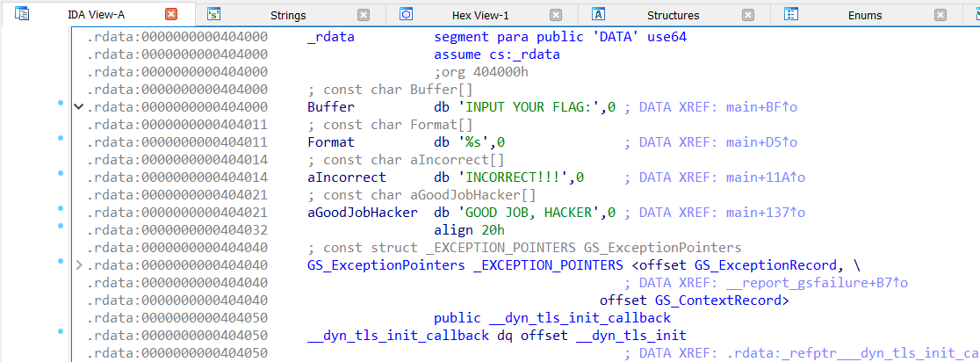Expand the GS_ExceptionPointers line arrow

[79, 265]
